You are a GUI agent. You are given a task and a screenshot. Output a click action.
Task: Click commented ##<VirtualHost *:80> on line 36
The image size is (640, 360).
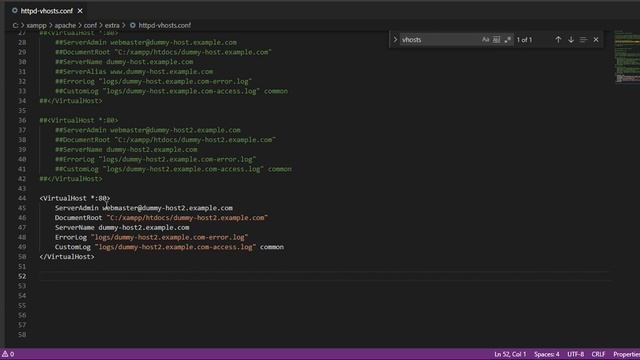pos(79,120)
